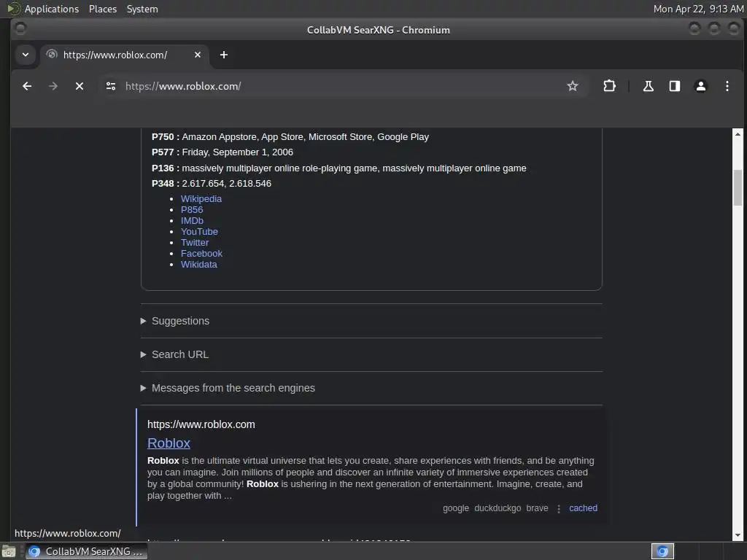
Task: Click the forward navigation arrow
Action: pyautogui.click(x=53, y=86)
